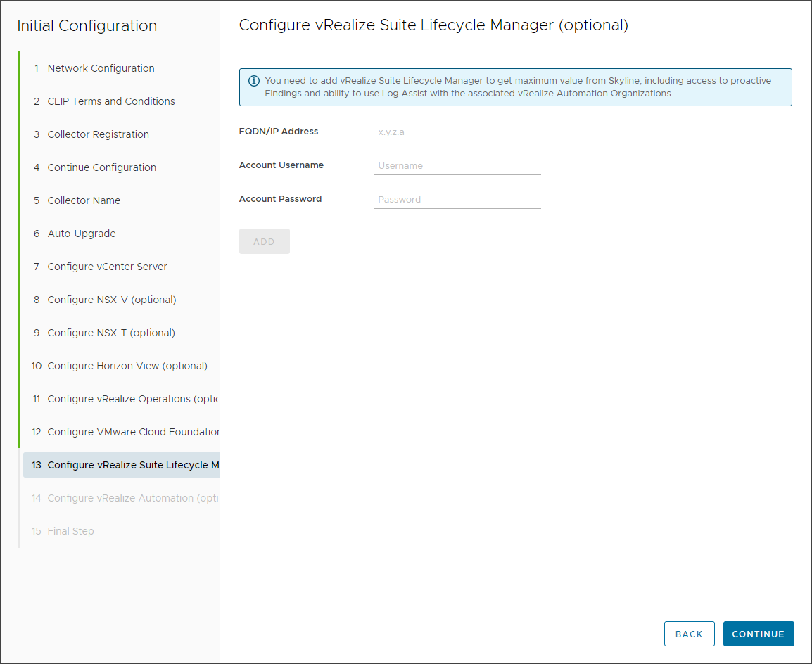812x664 pixels.
Task: Open step 8 Configure NSX-V (optional)
Action: pos(105,300)
